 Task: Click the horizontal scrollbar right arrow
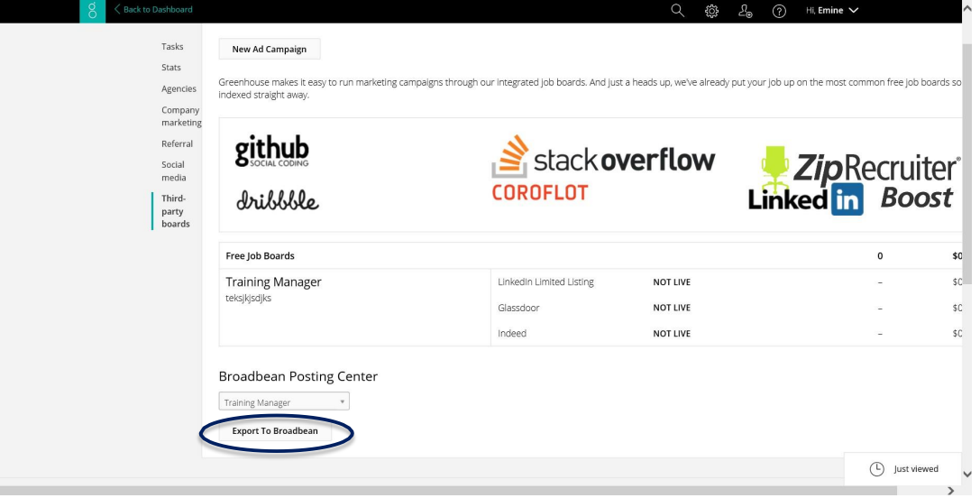pyautogui.click(x=950, y=491)
